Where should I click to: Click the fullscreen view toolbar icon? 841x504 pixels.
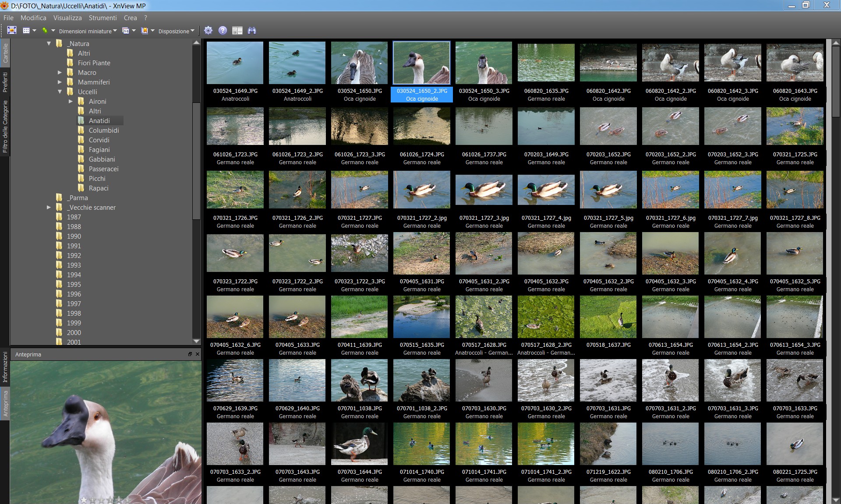(12, 30)
